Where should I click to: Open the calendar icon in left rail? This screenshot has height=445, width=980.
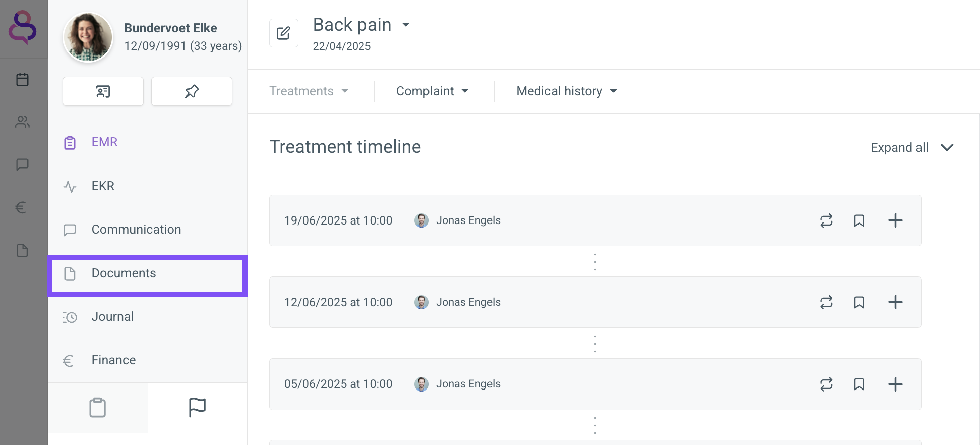(22, 79)
